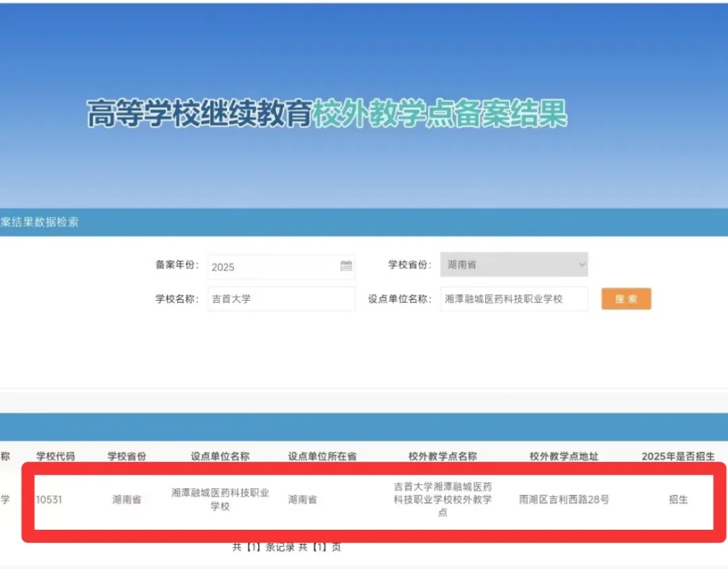Click the 2025年是否招生 column header
The height and width of the screenshot is (569, 728).
tap(677, 456)
